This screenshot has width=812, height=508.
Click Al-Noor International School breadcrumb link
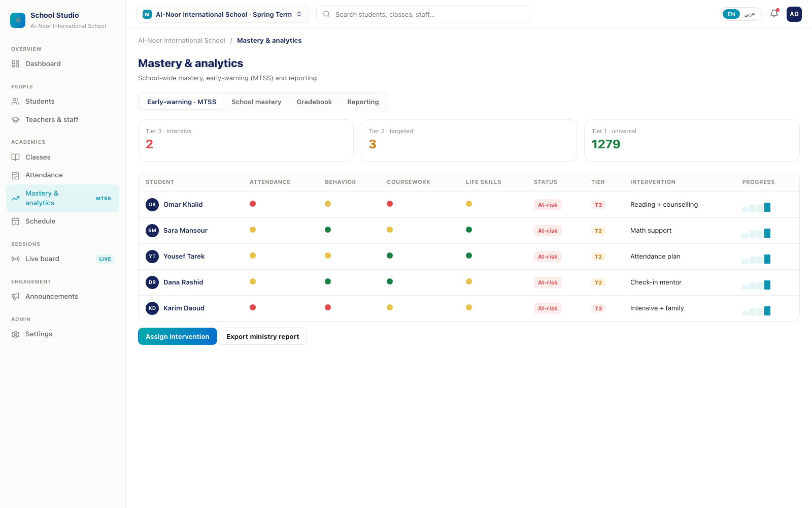click(182, 41)
